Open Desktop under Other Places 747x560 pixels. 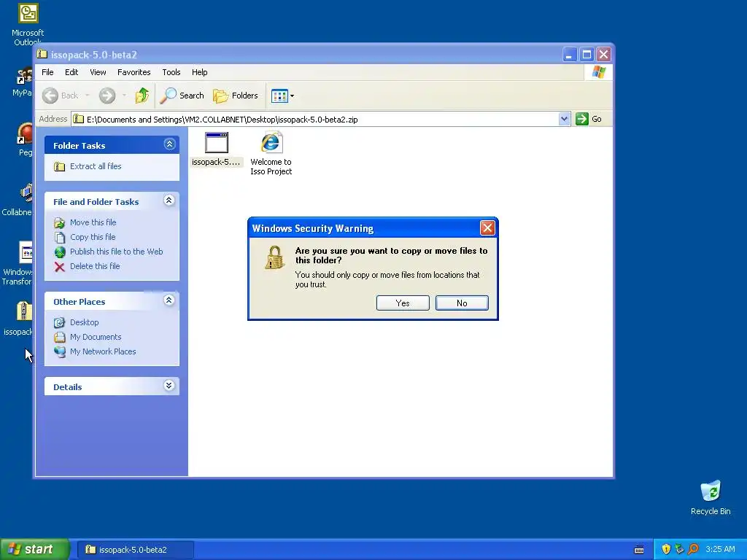(x=85, y=322)
